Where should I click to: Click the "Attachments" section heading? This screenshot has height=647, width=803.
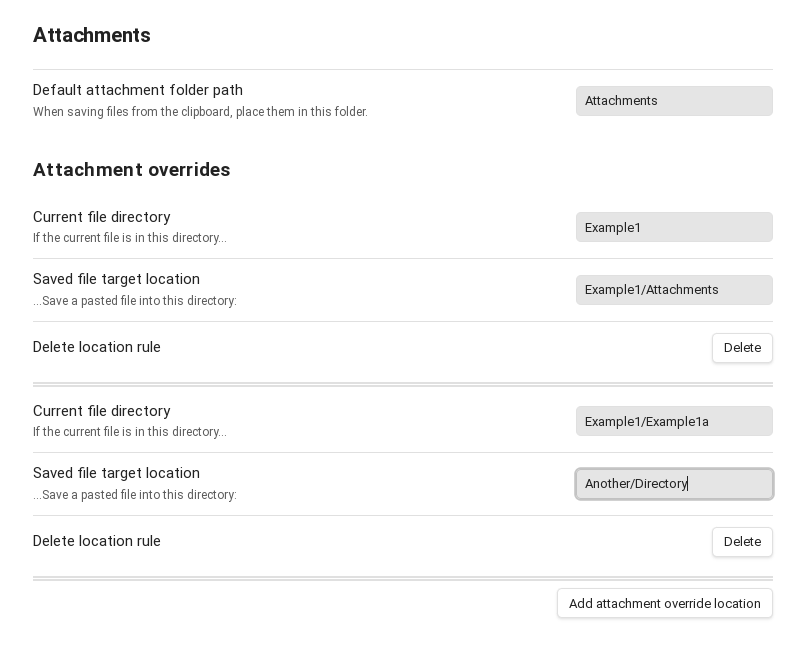point(92,35)
